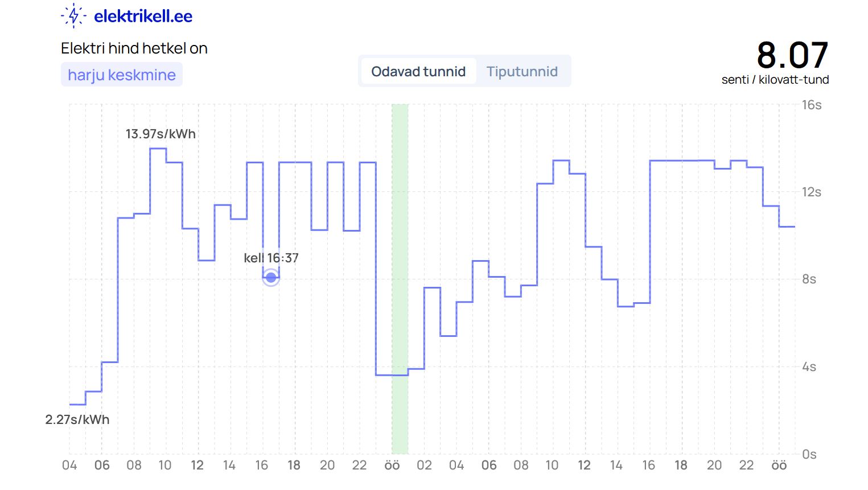Viewport: 868px width, 490px height.
Task: Click the 0s label on the price axis
Action: [x=809, y=454]
